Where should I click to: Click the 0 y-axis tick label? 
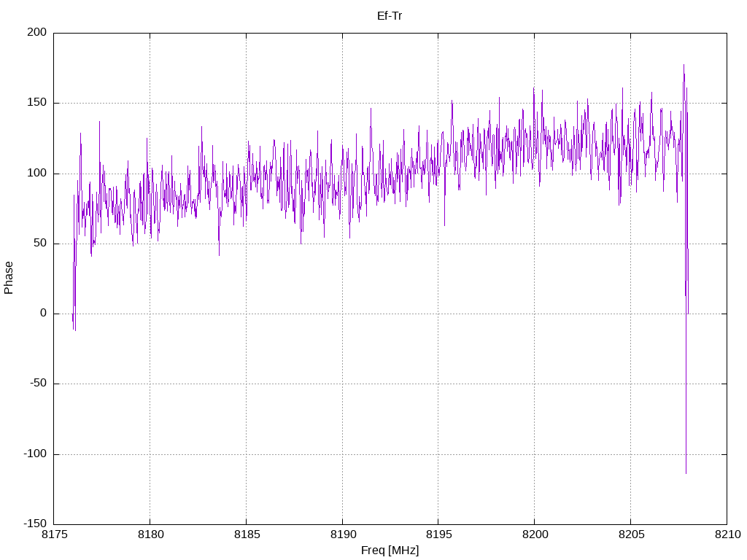(43, 313)
